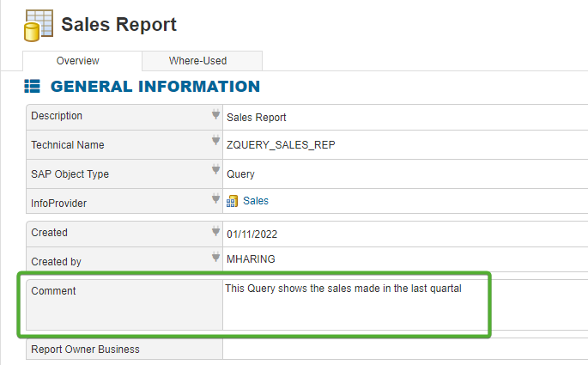Click the plug icon in Description row
Image resolution: width=588 pixels, height=365 pixels.
click(x=215, y=114)
